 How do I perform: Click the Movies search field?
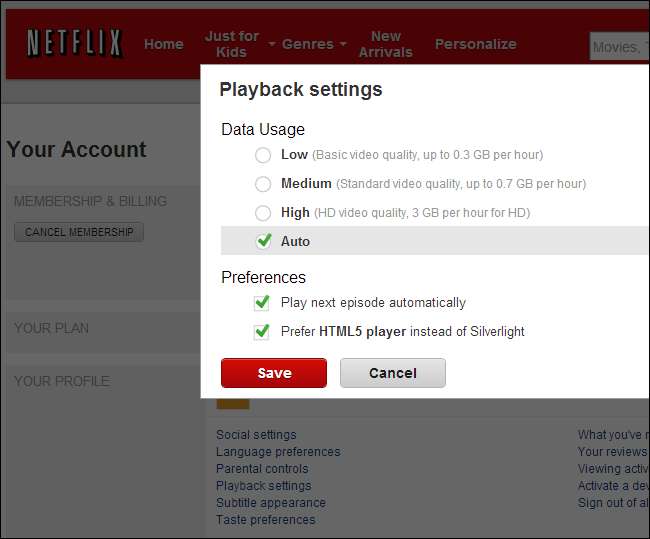coord(619,46)
